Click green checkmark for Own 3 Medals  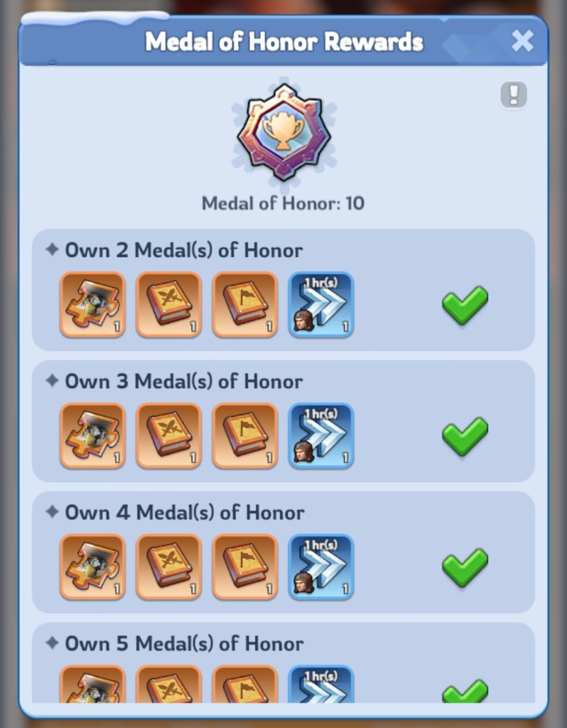click(465, 436)
